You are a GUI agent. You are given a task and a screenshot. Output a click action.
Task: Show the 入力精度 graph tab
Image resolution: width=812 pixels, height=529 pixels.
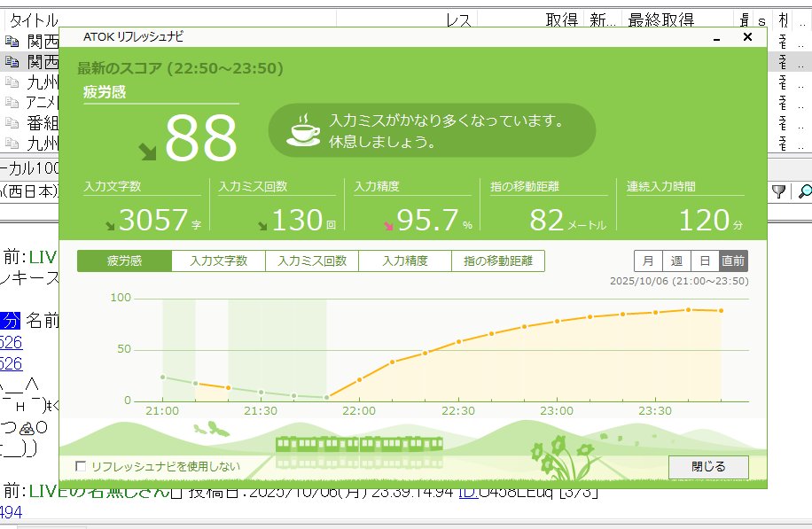(405, 261)
